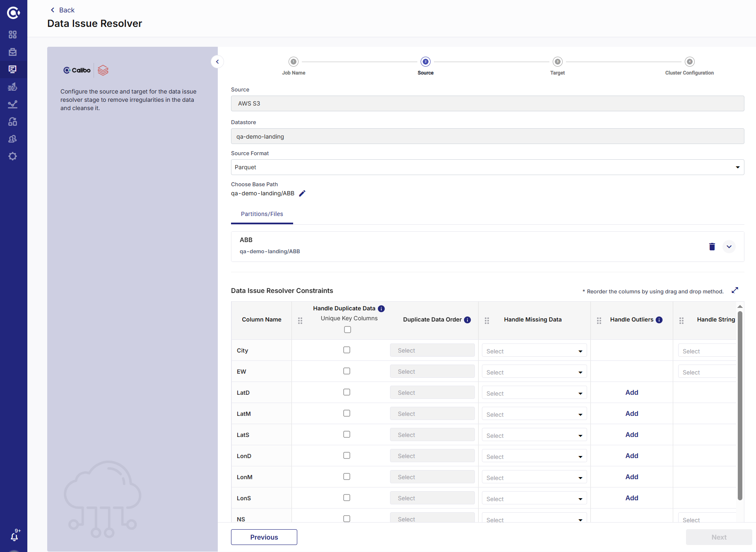Viewport: 756px width, 552px height.
Task: Click the pipeline fast-forward icon in sidebar
Action: pos(13,87)
